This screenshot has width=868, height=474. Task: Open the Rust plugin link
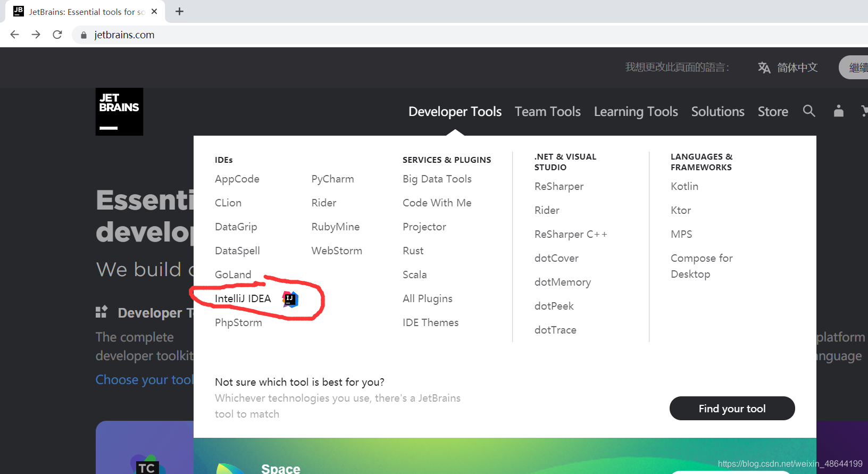[413, 251]
